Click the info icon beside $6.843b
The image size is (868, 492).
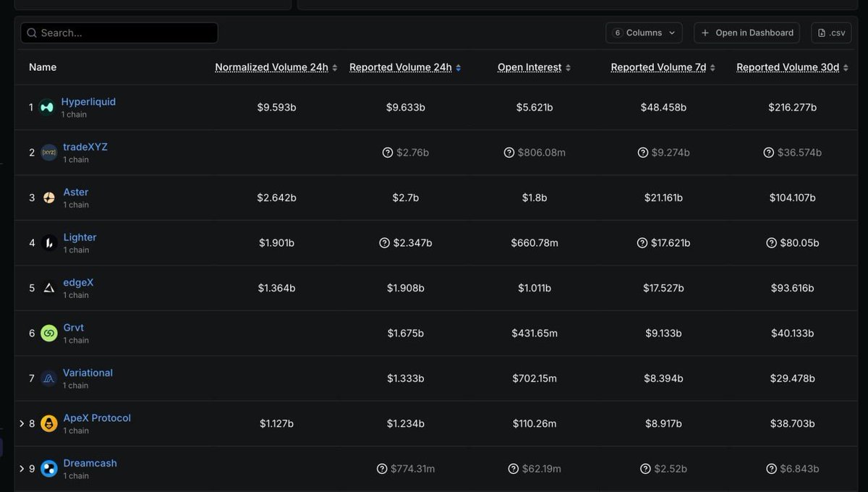771,469
